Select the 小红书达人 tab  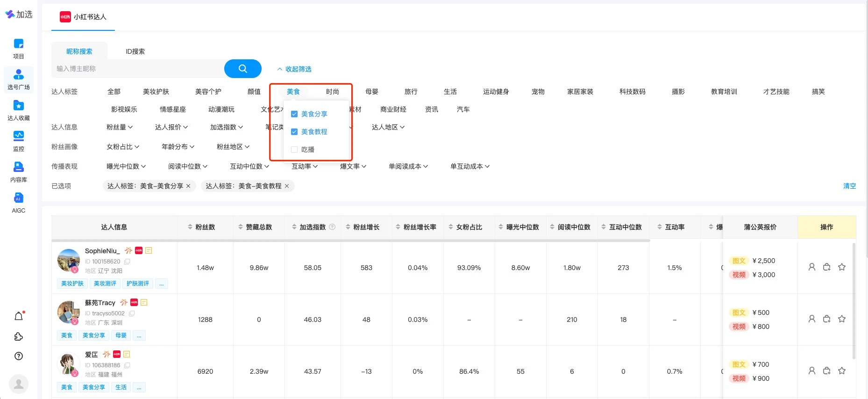pos(83,17)
